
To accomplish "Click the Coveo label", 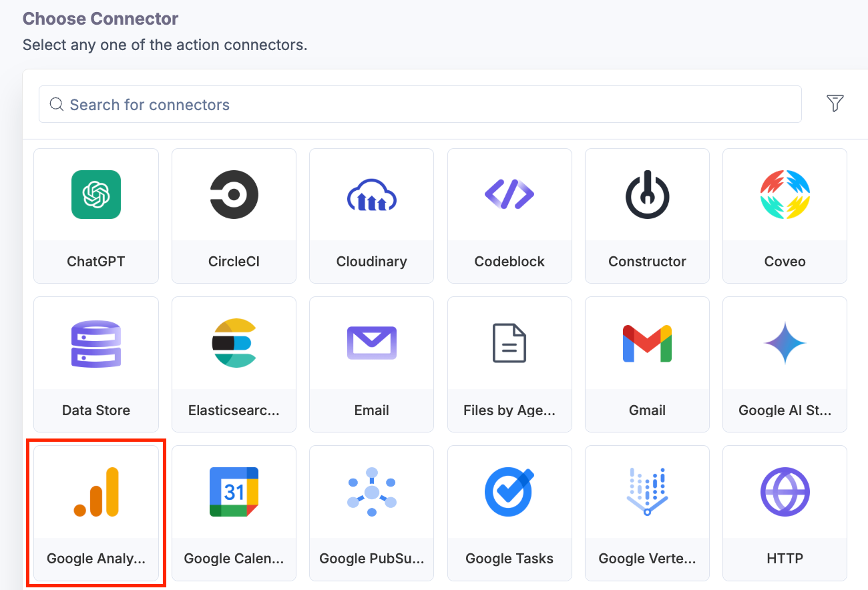I will pyautogui.click(x=785, y=261).
